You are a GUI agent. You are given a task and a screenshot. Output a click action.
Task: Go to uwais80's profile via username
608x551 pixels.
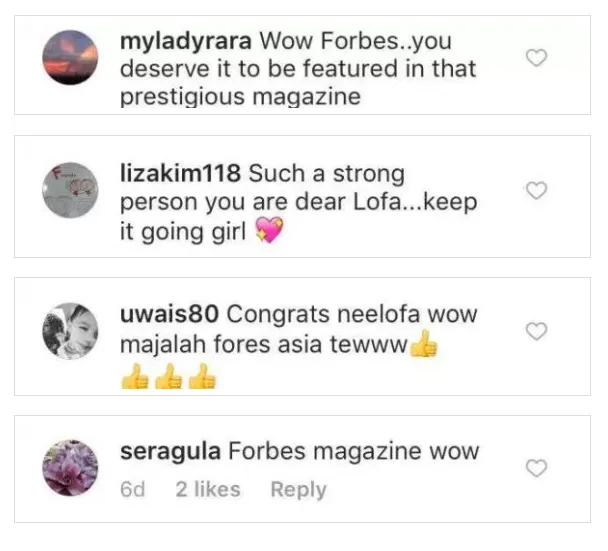click(169, 314)
